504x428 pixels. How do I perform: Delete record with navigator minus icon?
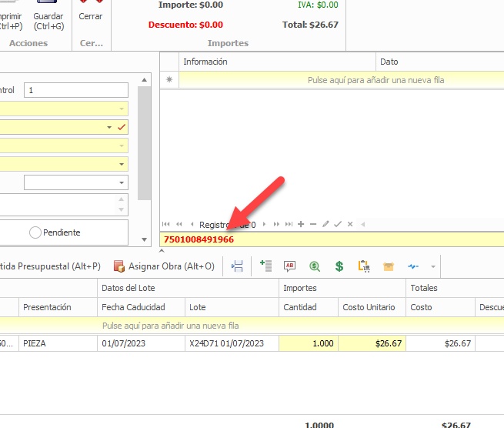coord(313,224)
